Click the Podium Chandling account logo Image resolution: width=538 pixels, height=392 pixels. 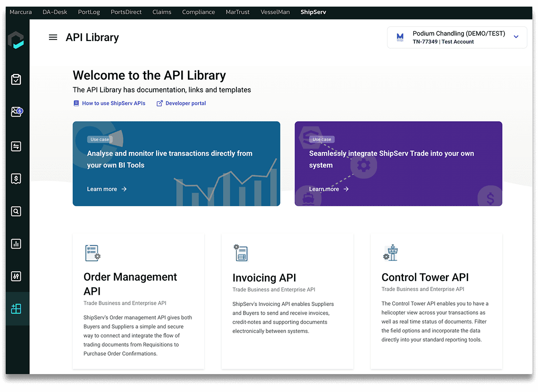(x=400, y=37)
